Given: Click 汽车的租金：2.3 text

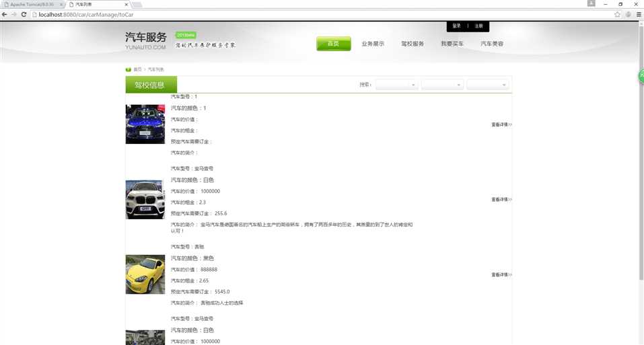Looking at the screenshot, I should click(x=188, y=202).
